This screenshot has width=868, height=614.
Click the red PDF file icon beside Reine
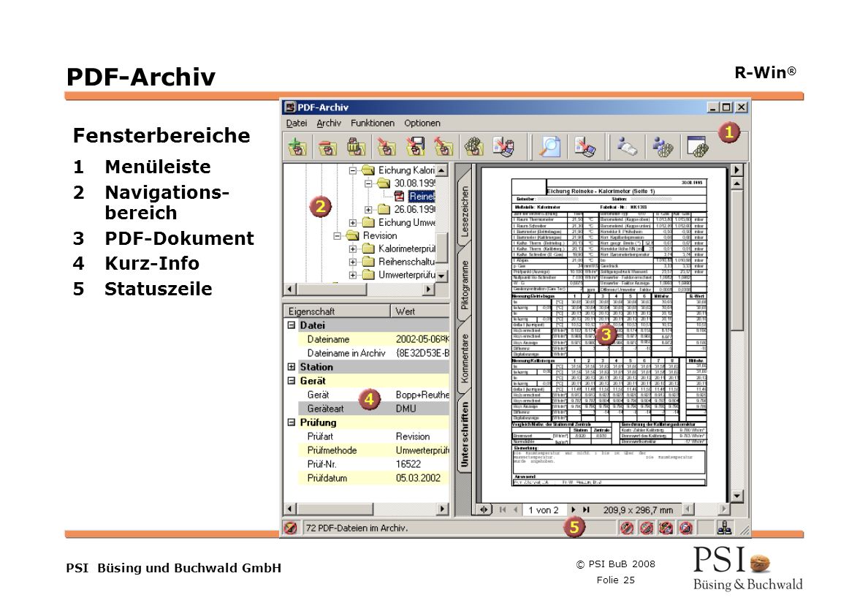pos(399,196)
